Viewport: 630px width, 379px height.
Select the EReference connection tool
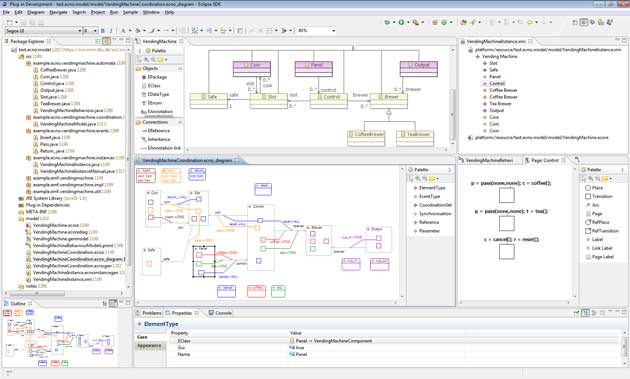pos(156,131)
